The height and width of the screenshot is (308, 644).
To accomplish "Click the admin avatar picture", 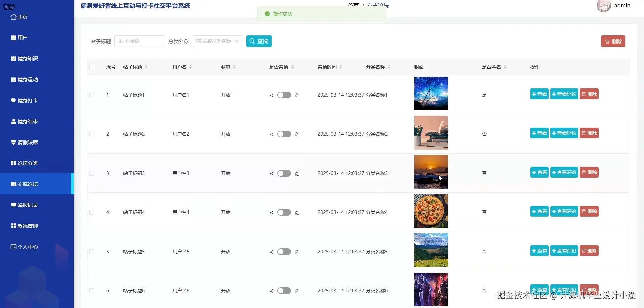I will point(603,6).
